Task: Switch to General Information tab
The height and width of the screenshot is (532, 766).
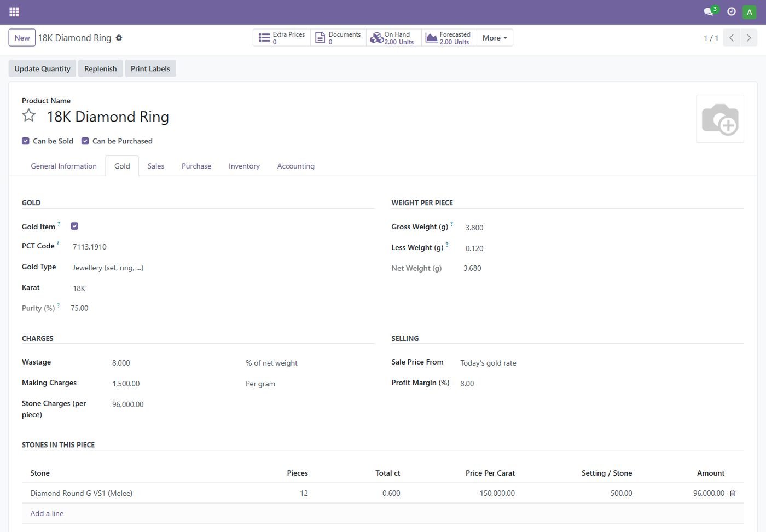Action: pyautogui.click(x=63, y=166)
